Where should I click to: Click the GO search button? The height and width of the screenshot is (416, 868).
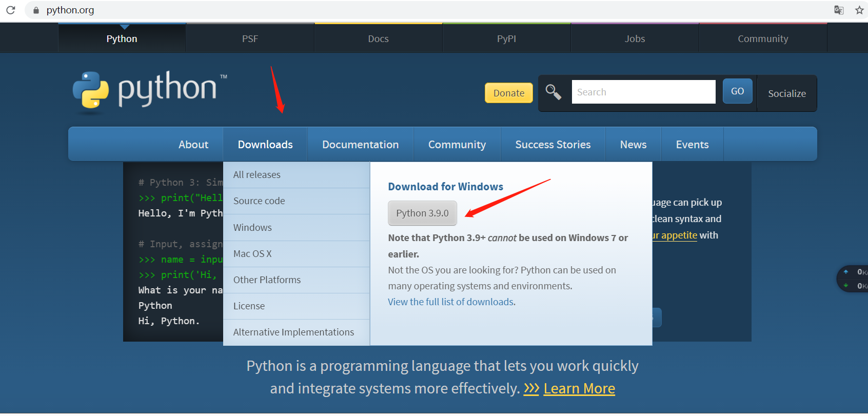(738, 91)
